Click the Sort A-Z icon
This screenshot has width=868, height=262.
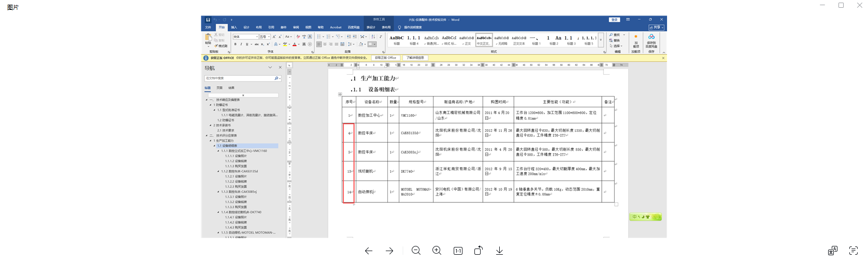(373, 37)
